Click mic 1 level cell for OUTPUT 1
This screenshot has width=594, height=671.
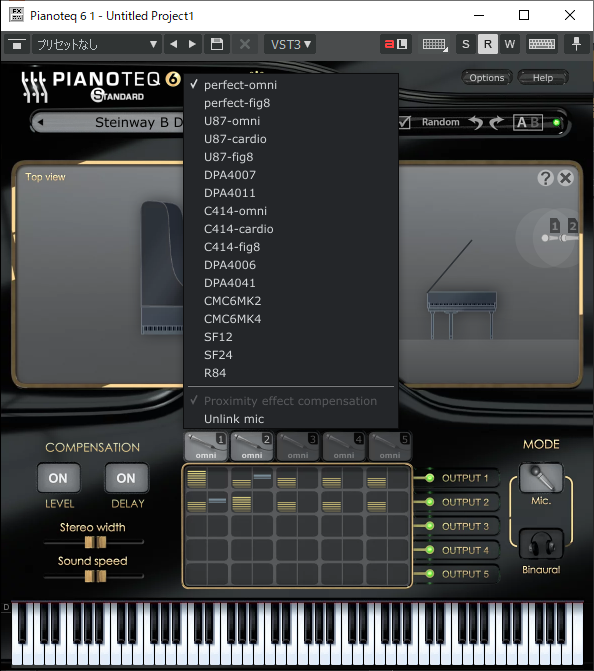(196, 478)
